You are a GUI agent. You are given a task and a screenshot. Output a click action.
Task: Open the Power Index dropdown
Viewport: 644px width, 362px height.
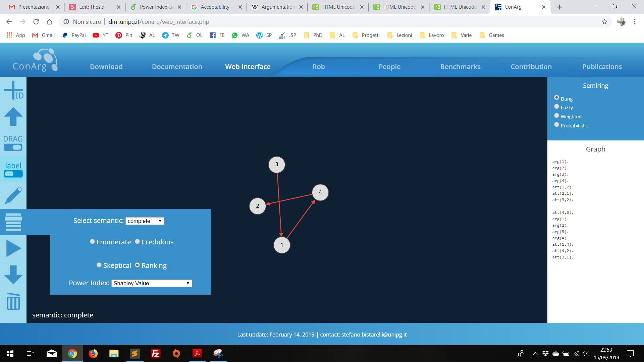click(151, 283)
